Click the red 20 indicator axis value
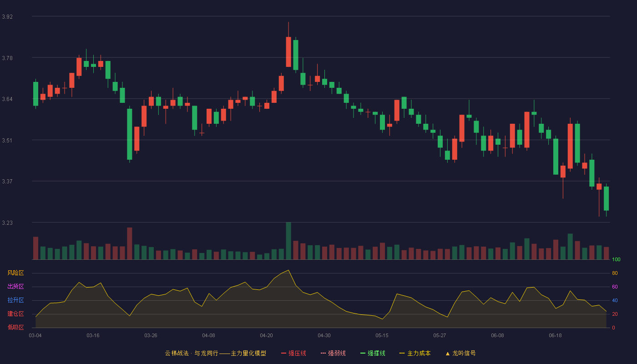 pos(615,314)
